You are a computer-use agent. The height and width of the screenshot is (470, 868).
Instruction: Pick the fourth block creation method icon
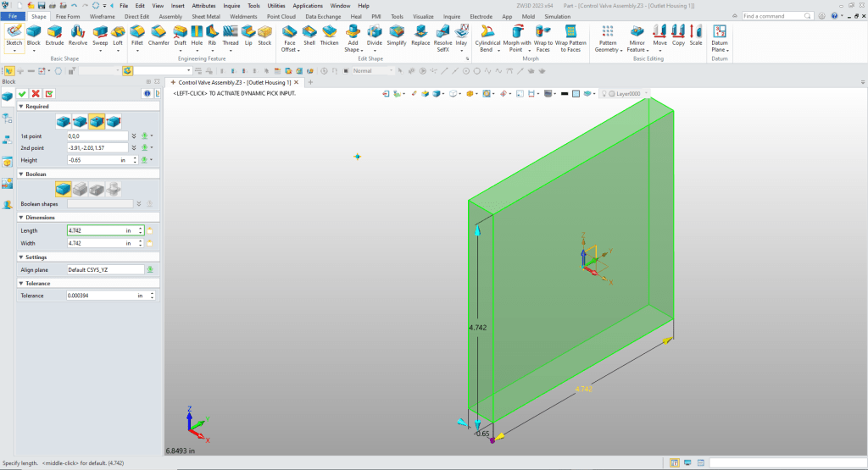(114, 121)
